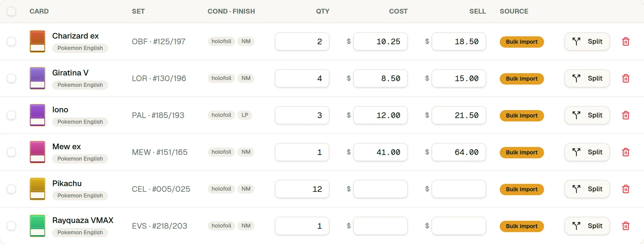Select the Pikachu row checkbox
The height and width of the screenshot is (244, 644).
click(11, 189)
